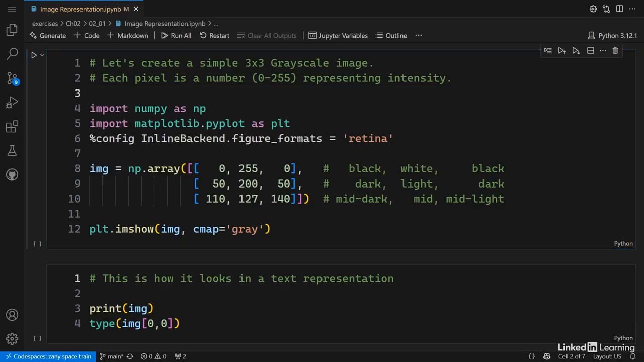The image size is (644, 362).
Task: Open more cell actions in cell toolbar
Action: pyautogui.click(x=603, y=50)
